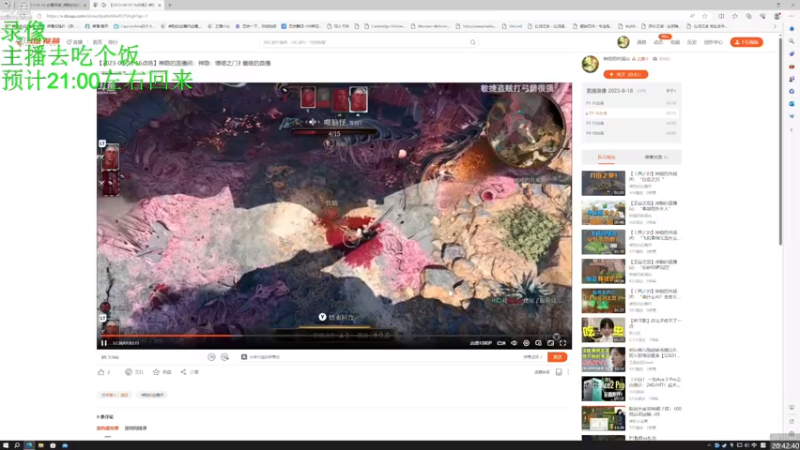
Task: Open the first recommended video thumbnail
Action: (x=603, y=183)
